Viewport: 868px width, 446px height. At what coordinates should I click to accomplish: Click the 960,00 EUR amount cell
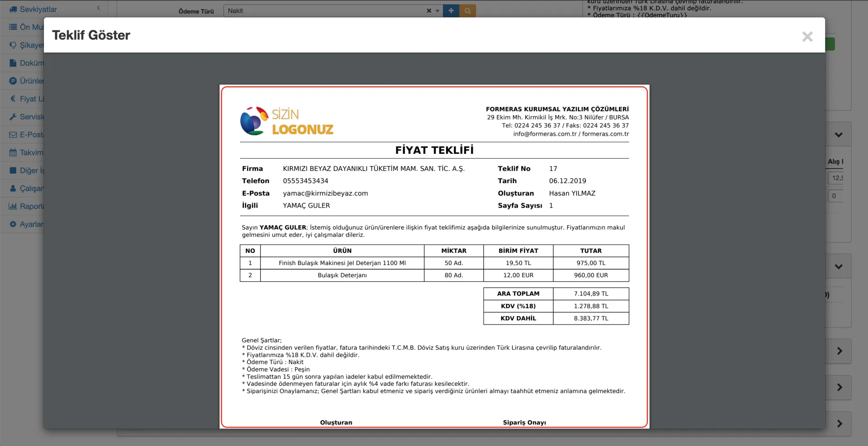pyautogui.click(x=591, y=275)
